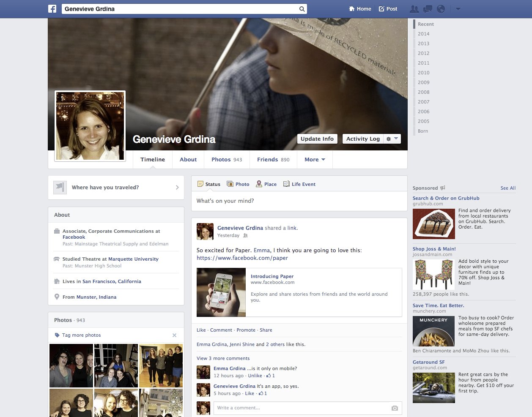Open View 3 more comments
Image resolution: width=532 pixels, height=417 pixels.
coord(223,358)
